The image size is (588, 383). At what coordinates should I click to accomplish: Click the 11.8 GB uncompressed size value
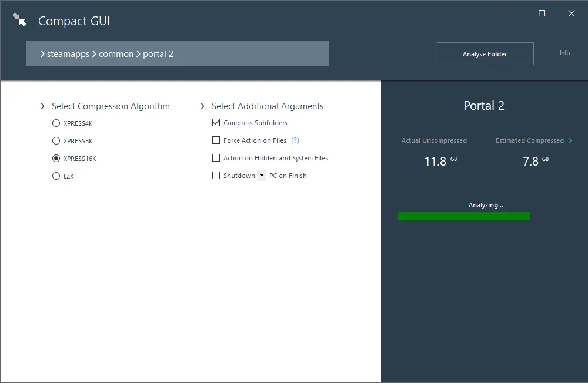pyautogui.click(x=440, y=161)
